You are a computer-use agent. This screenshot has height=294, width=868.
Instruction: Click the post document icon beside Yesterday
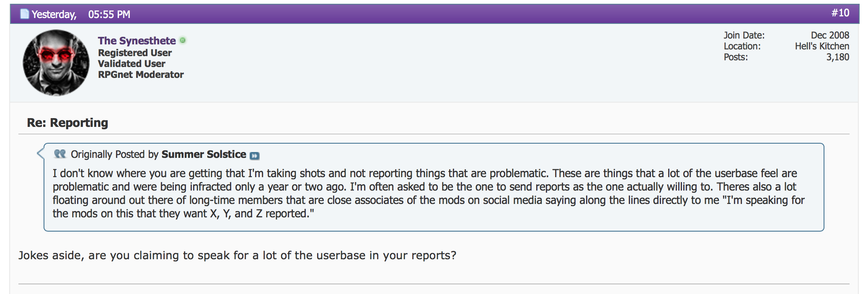[25, 14]
